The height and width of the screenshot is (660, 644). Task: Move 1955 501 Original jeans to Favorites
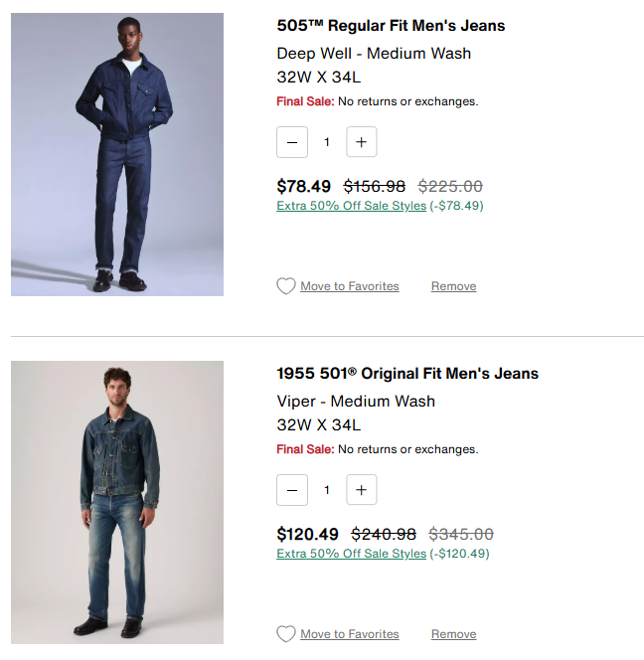coord(349,634)
